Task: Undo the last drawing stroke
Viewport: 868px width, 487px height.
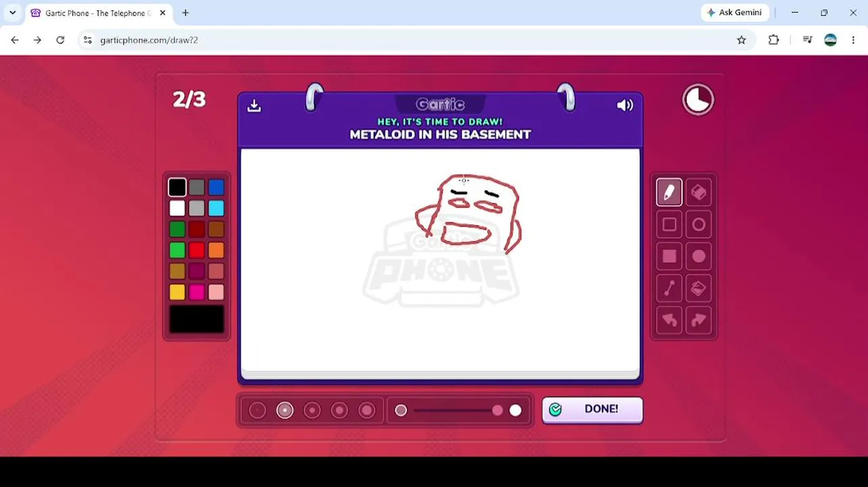Action: (669, 320)
